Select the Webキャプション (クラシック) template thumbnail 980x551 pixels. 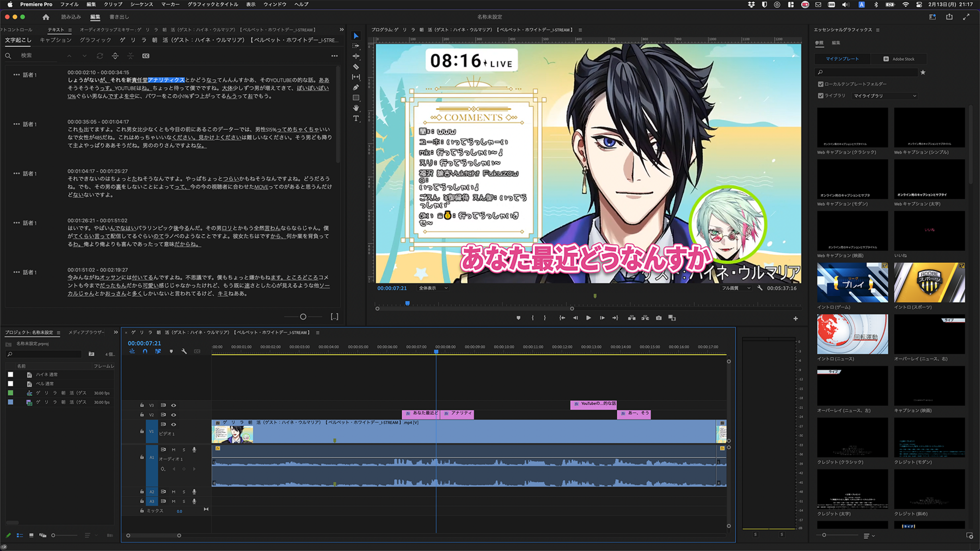(852, 127)
